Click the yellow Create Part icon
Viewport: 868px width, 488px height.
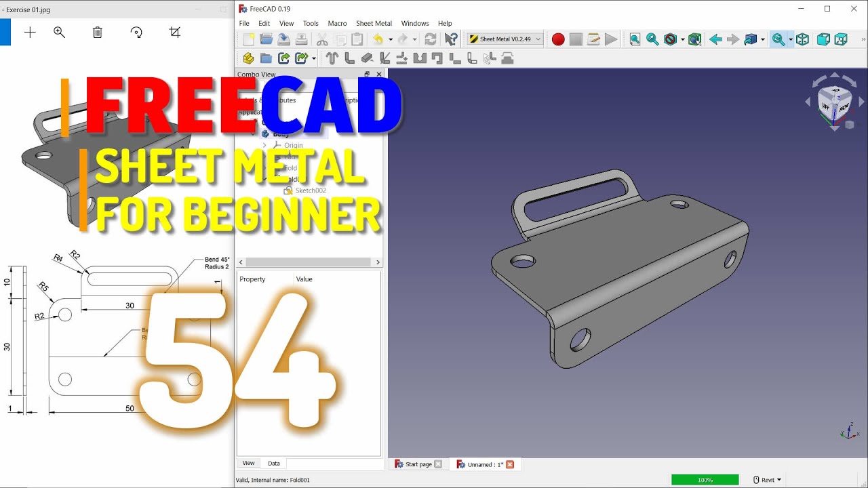pyautogui.click(x=248, y=58)
